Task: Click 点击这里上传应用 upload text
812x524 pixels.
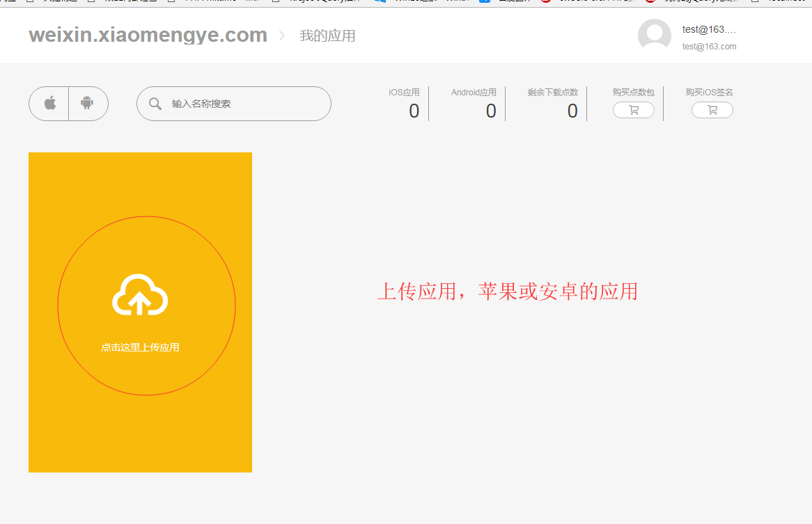Action: pyautogui.click(x=140, y=348)
